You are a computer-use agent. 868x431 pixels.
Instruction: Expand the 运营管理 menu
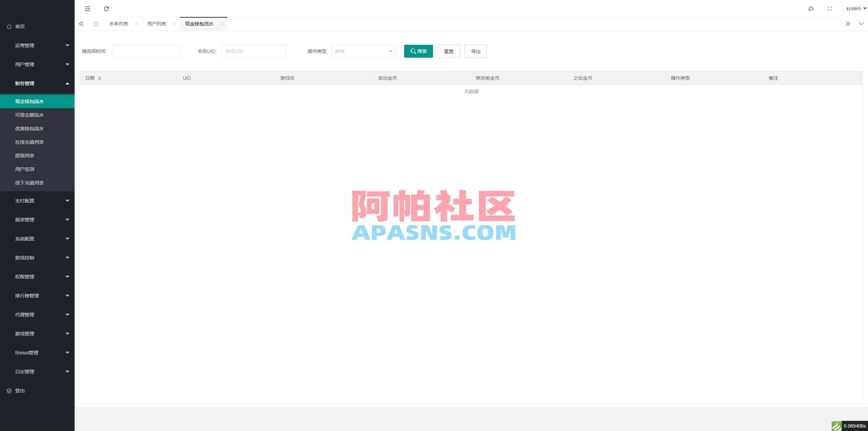pyautogui.click(x=37, y=45)
